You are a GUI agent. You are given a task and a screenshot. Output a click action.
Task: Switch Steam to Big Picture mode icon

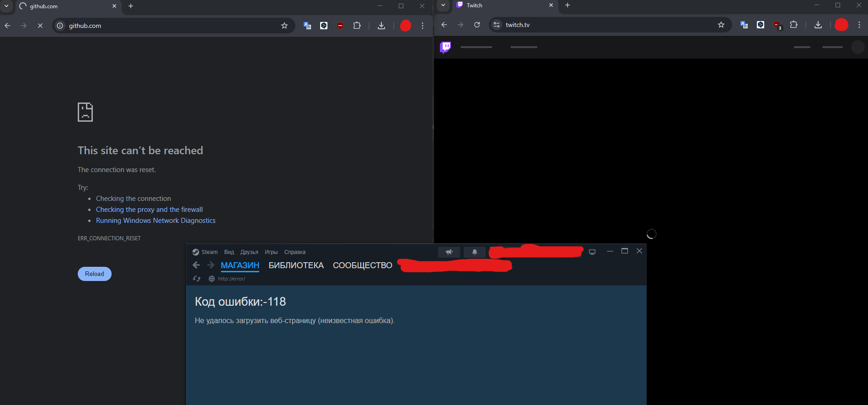click(592, 252)
